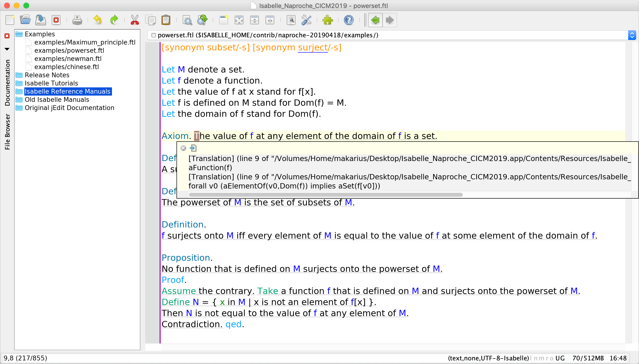The image size is (639, 364).
Task: Open Global Options wrench-screwdriver icon
Action: click(x=306, y=20)
